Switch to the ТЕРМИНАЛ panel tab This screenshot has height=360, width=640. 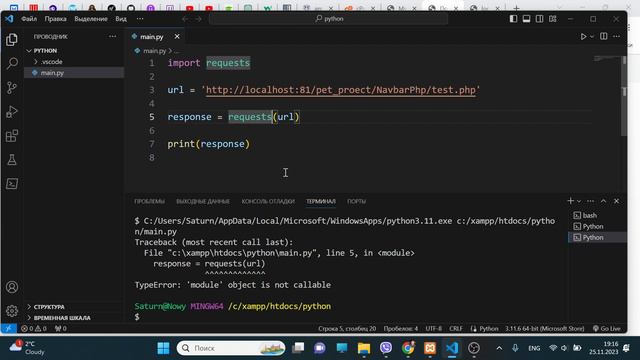click(x=321, y=201)
